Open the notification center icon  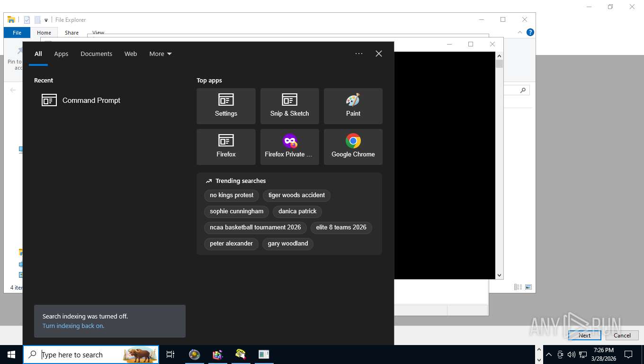(628, 355)
